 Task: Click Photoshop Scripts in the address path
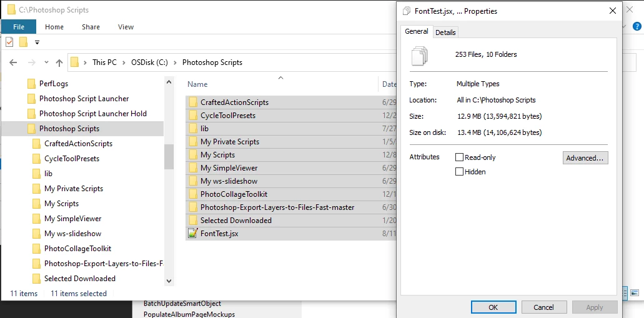(x=212, y=62)
